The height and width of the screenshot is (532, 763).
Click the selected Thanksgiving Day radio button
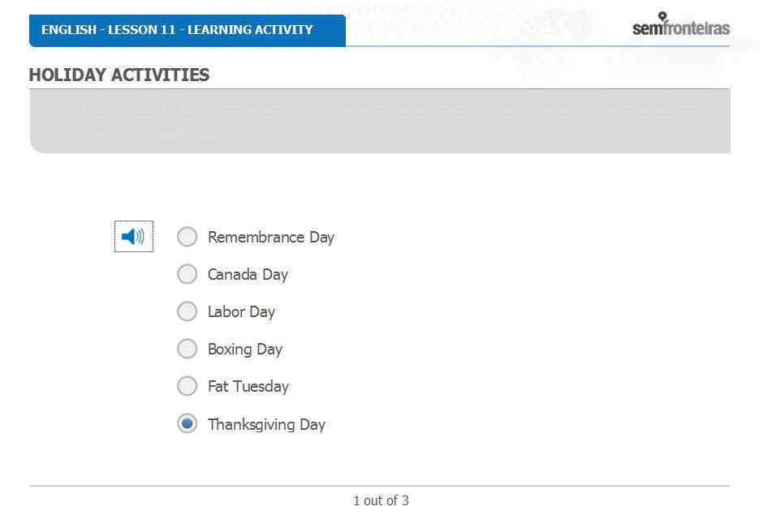pyautogui.click(x=188, y=423)
